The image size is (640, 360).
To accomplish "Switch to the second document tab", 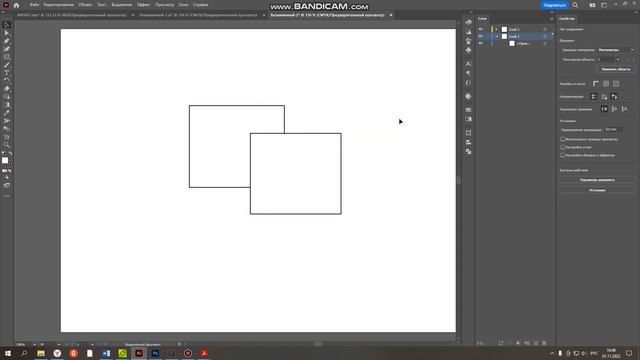I will point(198,15).
